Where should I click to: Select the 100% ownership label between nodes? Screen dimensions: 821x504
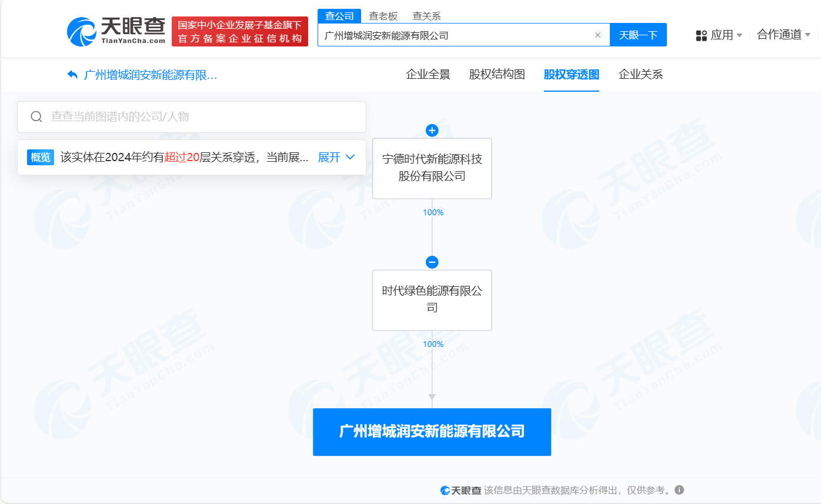tap(433, 212)
